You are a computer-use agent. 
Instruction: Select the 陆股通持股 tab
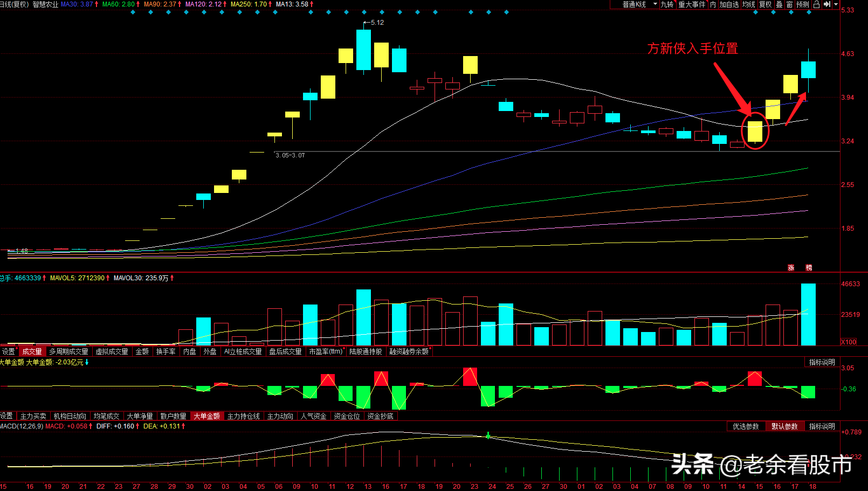366,351
